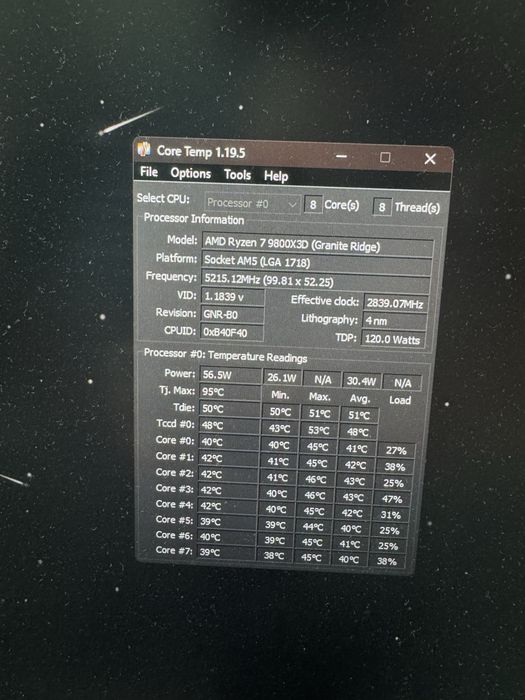The height and width of the screenshot is (700, 525).
Task: Click the Tccd #0 maximum value 53°C
Action: [x=319, y=430]
